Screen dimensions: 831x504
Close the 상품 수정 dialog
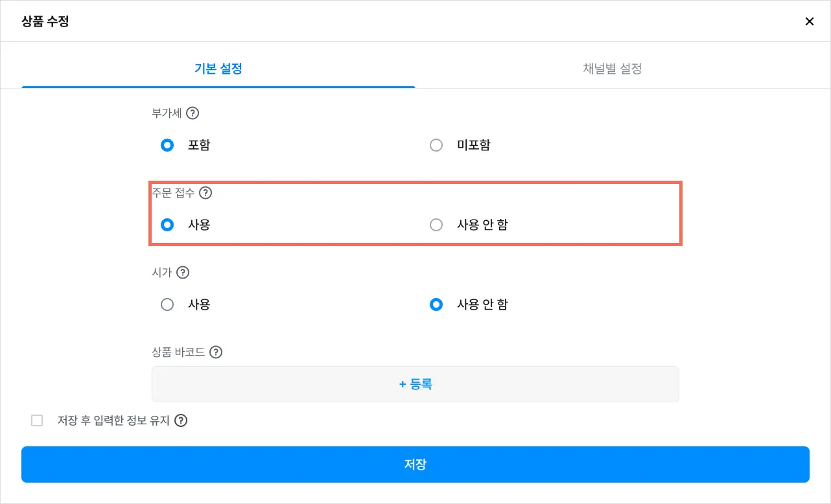[x=809, y=21]
